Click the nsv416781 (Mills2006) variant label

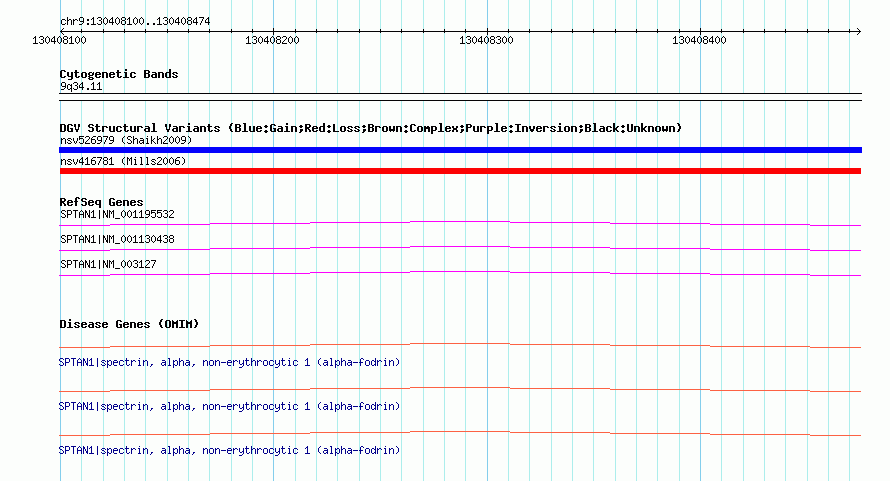coord(123,161)
